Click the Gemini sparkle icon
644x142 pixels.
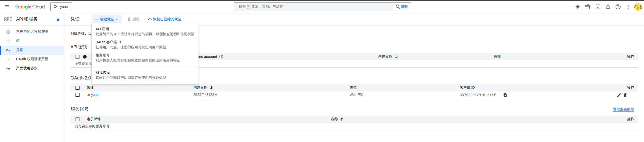578,7
